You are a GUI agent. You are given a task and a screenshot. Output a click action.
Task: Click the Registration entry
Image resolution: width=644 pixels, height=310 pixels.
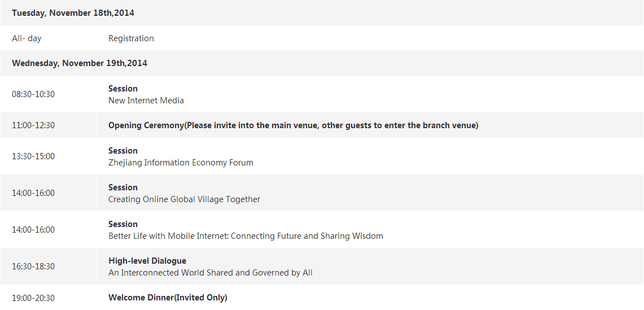tap(131, 38)
